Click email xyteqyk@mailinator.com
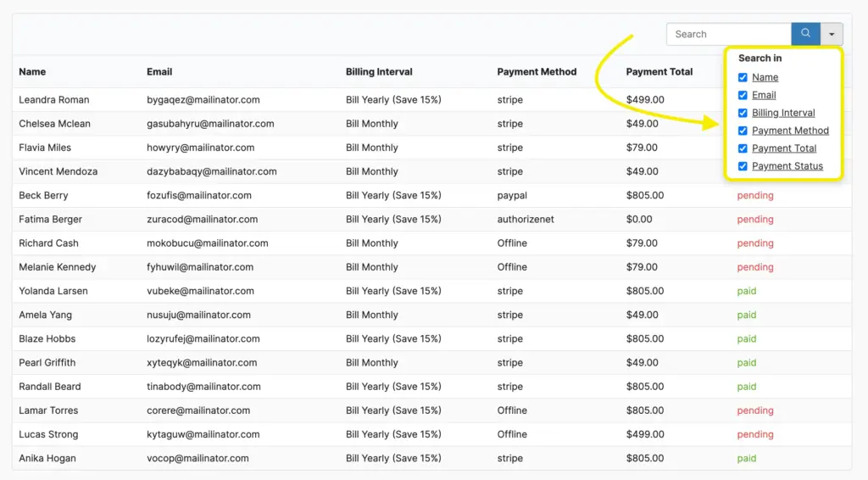The image size is (868, 480). pyautogui.click(x=202, y=363)
